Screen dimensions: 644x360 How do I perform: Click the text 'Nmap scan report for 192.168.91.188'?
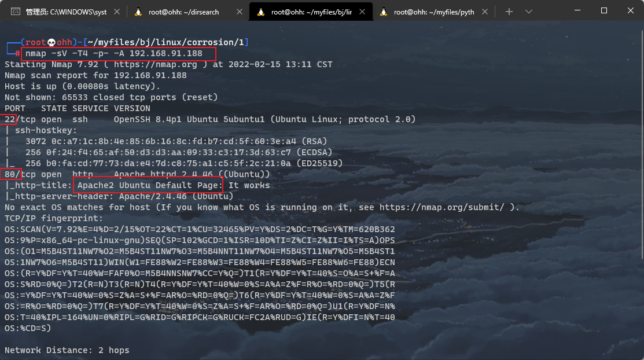95,76
